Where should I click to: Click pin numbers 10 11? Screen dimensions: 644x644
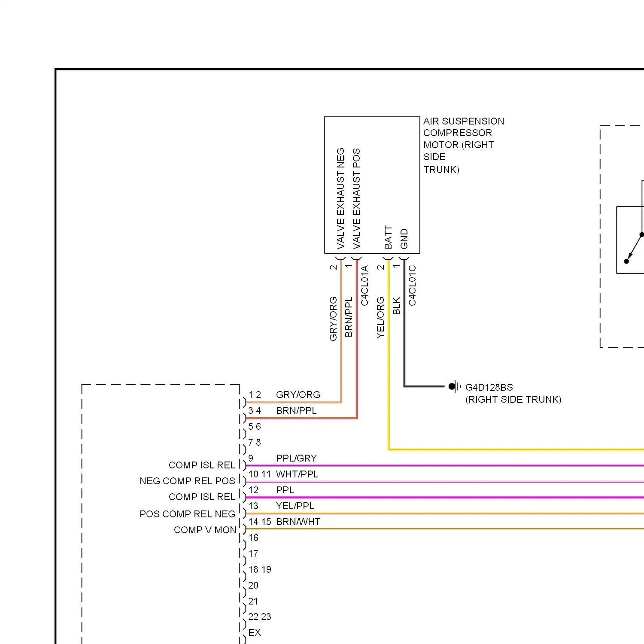point(260,474)
